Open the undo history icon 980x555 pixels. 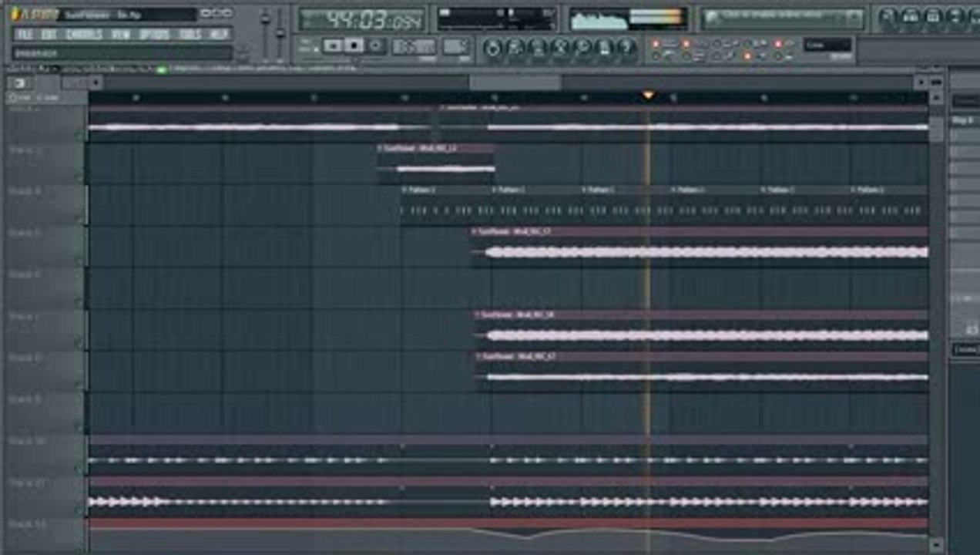494,49
